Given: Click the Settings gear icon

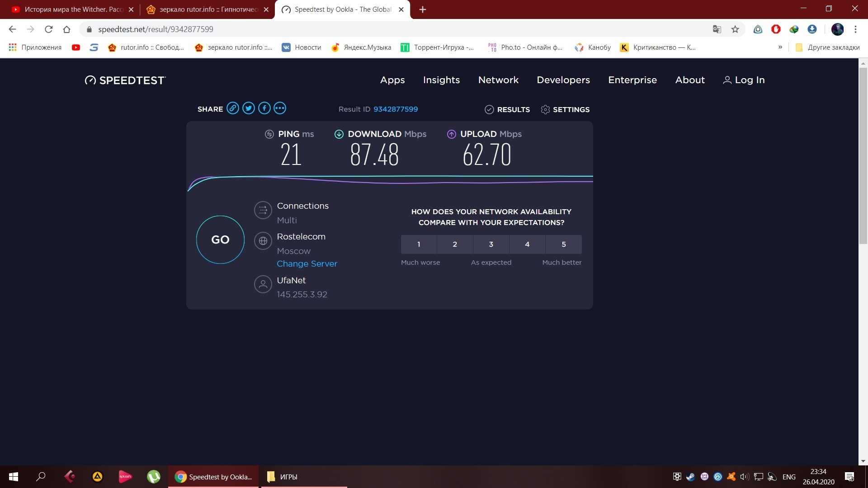Looking at the screenshot, I should tap(545, 109).
